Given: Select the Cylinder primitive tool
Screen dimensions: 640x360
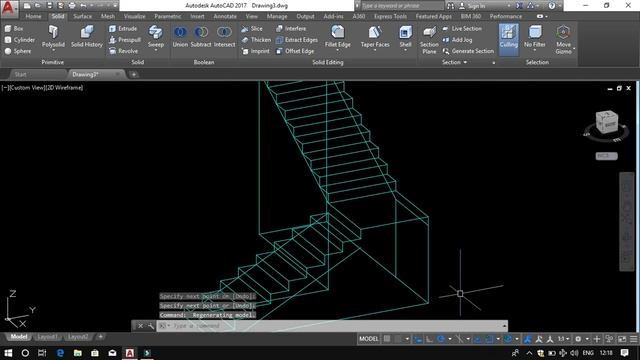Looking at the screenshot, I should [x=20, y=40].
